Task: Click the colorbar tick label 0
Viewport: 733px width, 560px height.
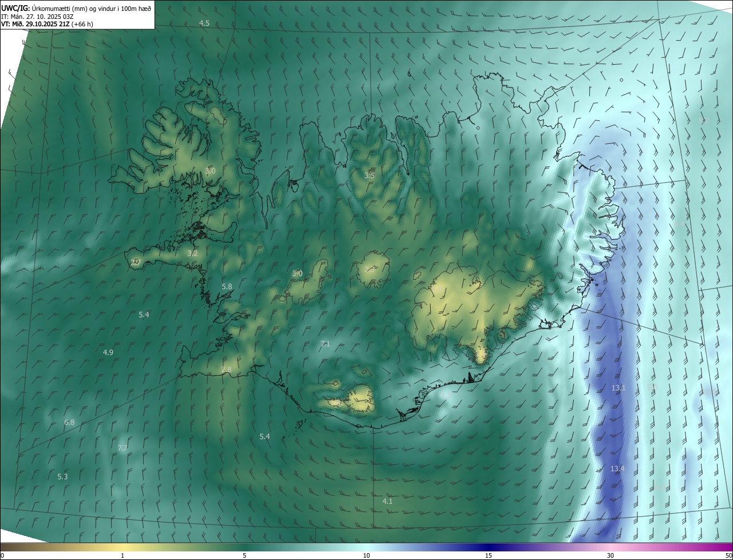Action: tap(2, 555)
